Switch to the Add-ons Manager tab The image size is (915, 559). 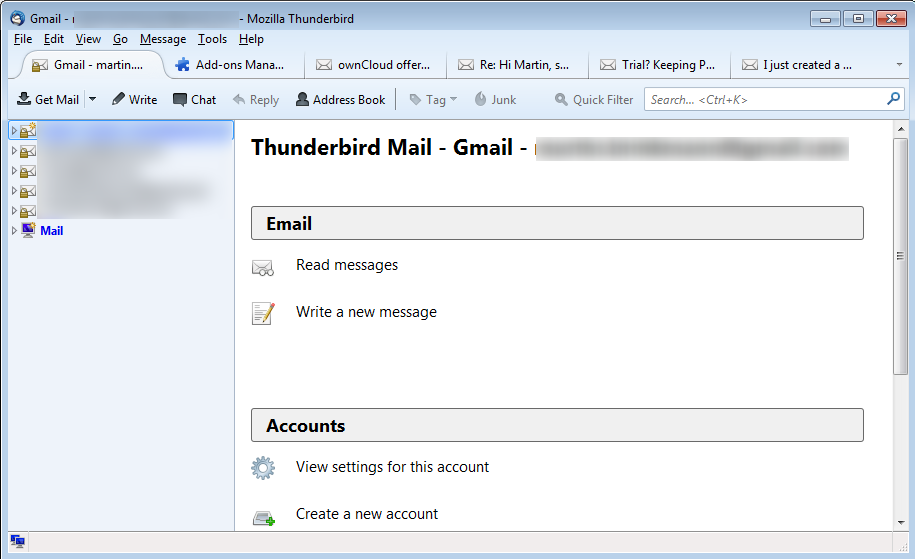click(x=233, y=65)
